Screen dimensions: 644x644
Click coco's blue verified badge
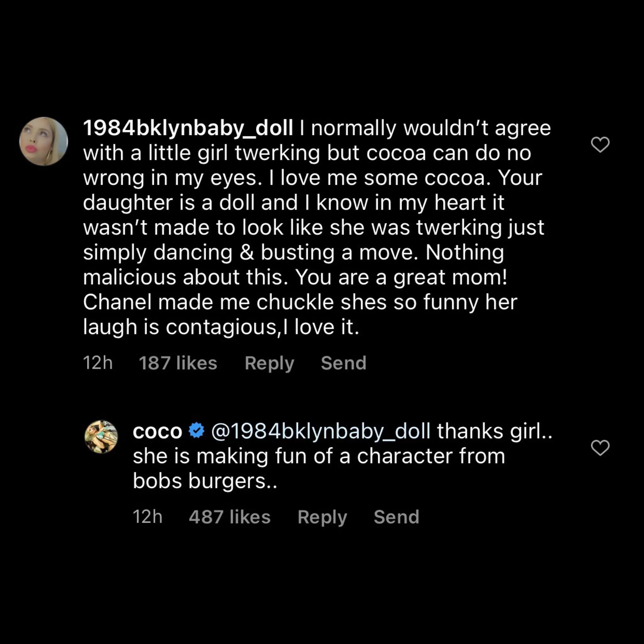click(196, 431)
